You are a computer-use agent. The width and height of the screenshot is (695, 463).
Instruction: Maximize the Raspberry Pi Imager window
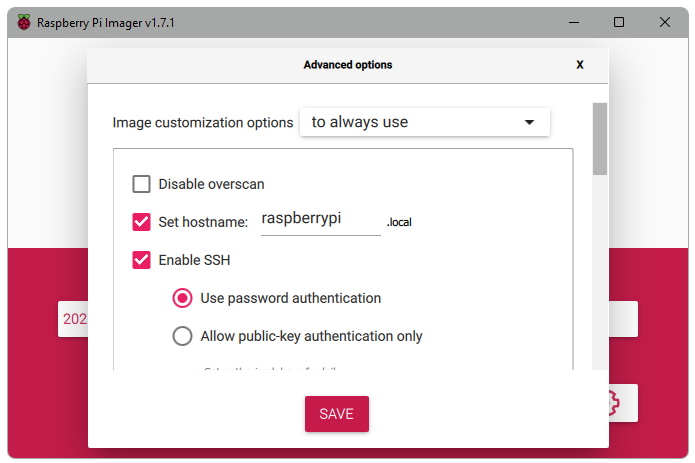619,22
